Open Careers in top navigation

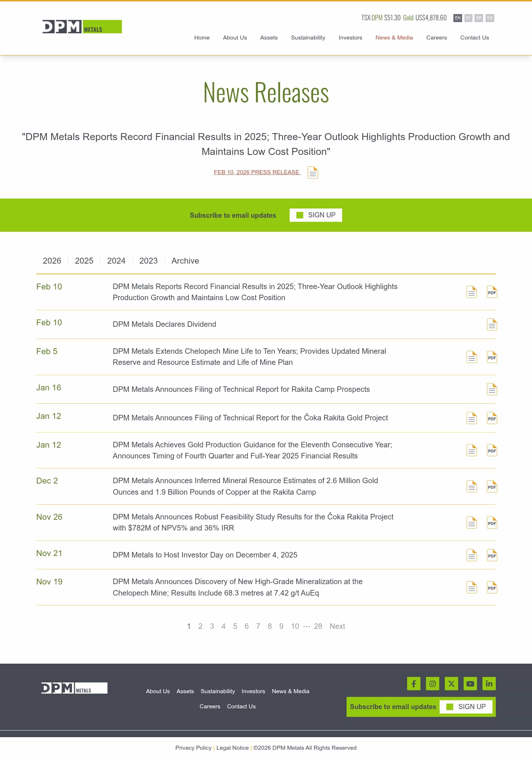(x=437, y=37)
